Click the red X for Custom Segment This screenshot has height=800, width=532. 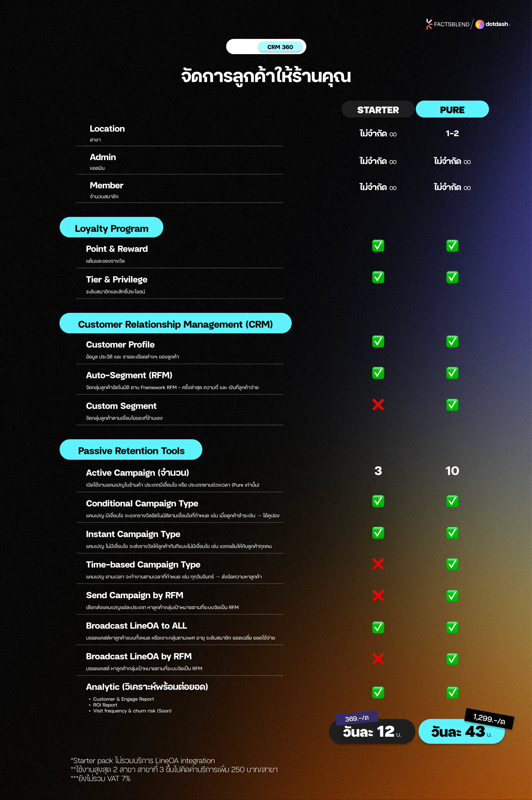click(x=378, y=404)
